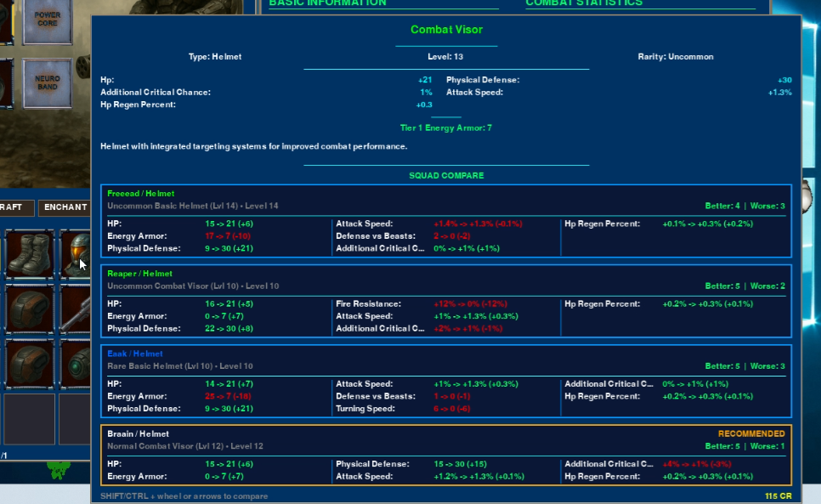Select the Power Core equipment slot

pos(48,20)
